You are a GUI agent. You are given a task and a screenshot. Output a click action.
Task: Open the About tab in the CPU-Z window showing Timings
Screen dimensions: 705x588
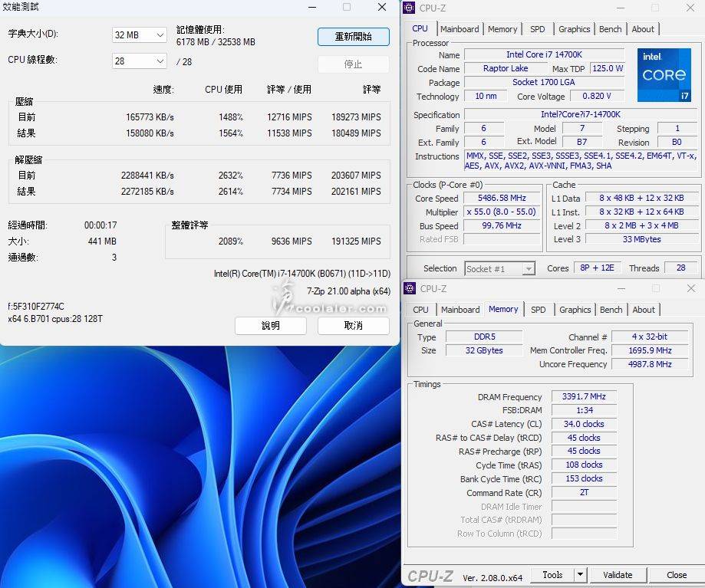click(644, 310)
